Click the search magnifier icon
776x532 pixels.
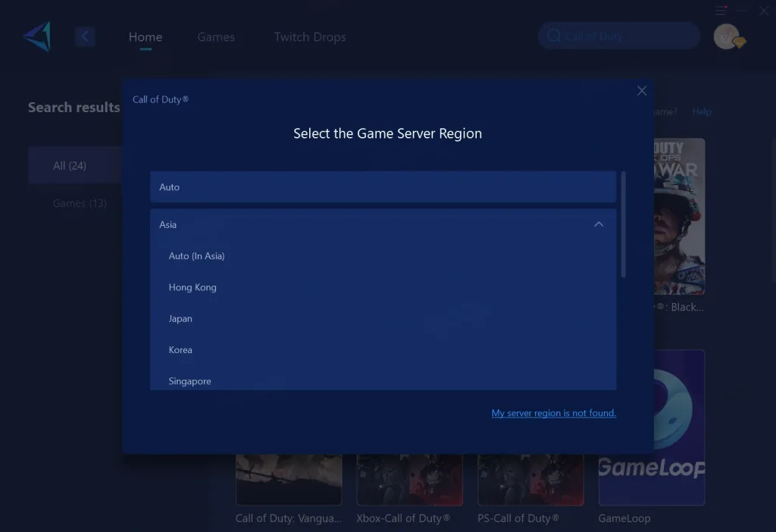[554, 36]
